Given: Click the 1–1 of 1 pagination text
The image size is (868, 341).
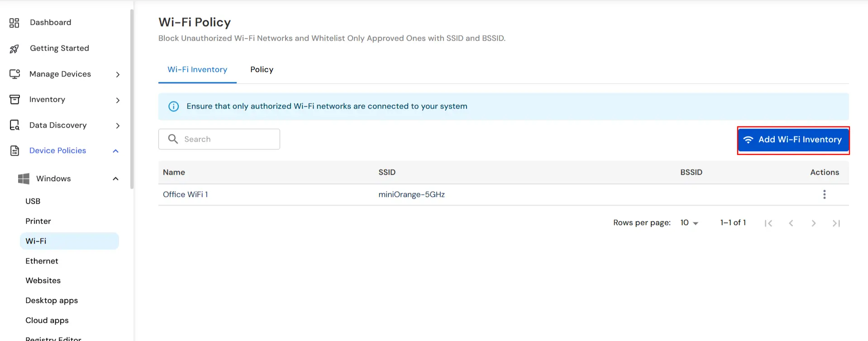Looking at the screenshot, I should [733, 222].
